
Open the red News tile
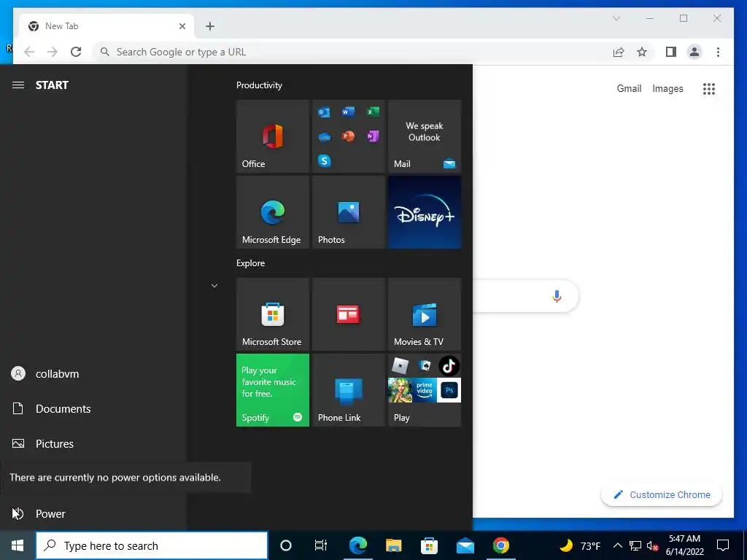(x=348, y=314)
